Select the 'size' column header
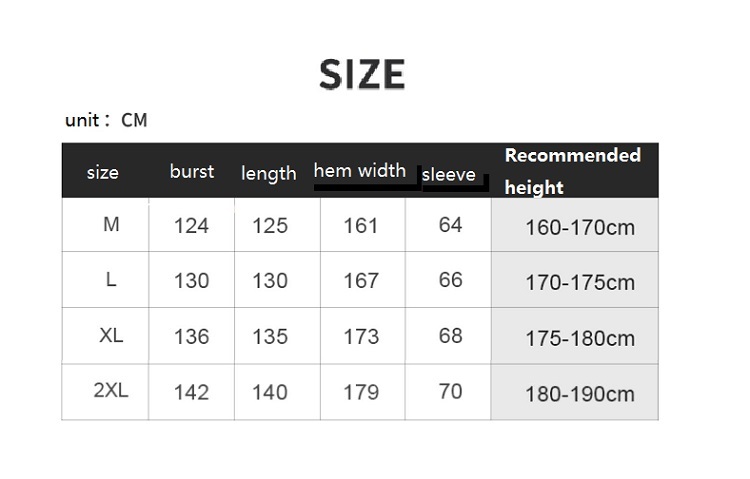Image resolution: width=750 pixels, height=479 pixels. (x=103, y=172)
